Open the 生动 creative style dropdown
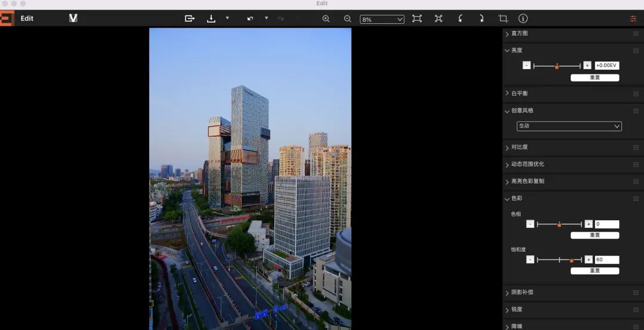Image resolution: width=644 pixels, height=330 pixels. click(569, 126)
